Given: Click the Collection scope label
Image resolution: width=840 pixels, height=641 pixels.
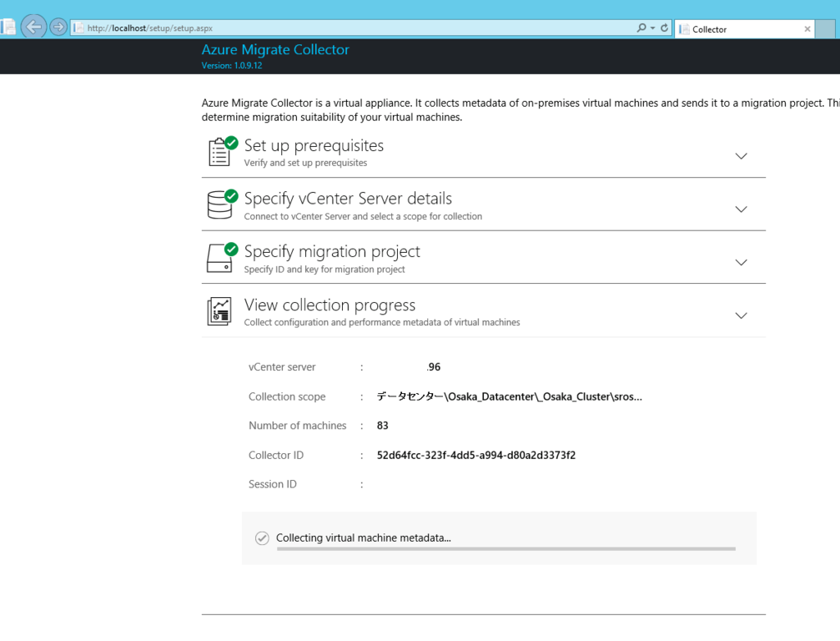Looking at the screenshot, I should click(287, 396).
